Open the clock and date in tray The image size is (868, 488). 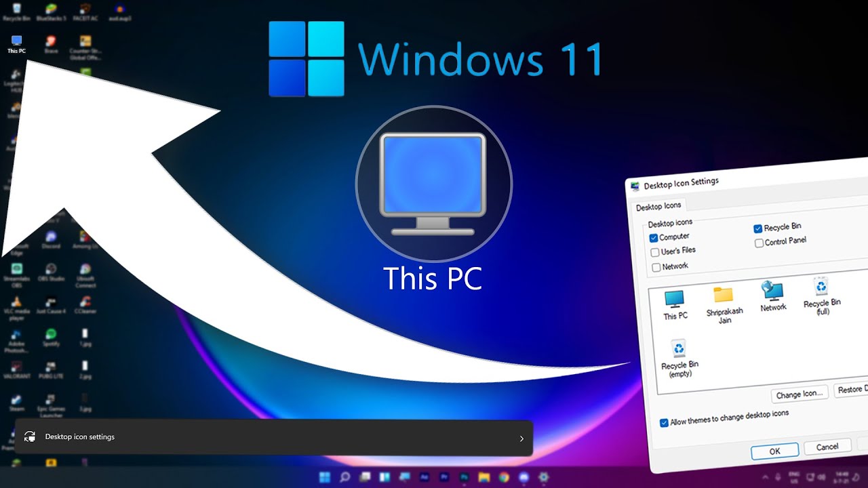[x=841, y=477]
